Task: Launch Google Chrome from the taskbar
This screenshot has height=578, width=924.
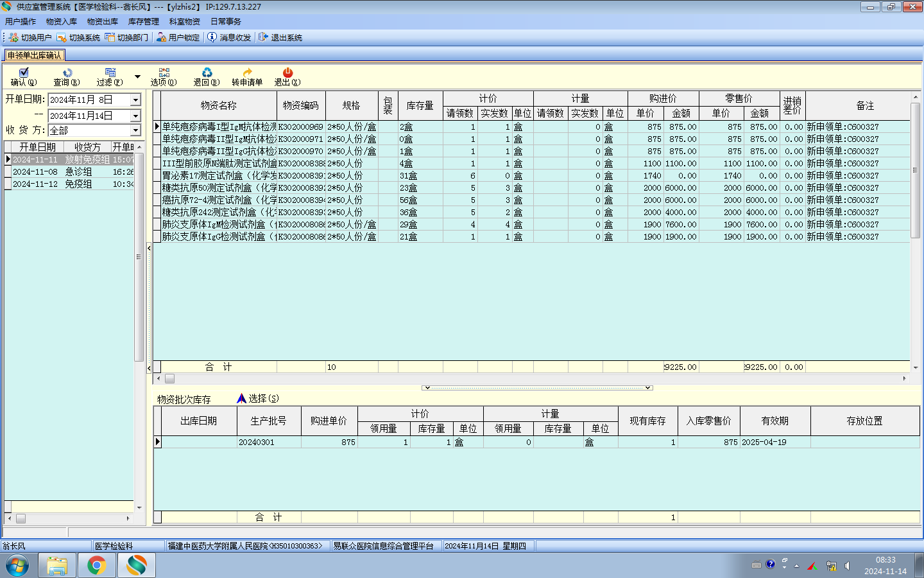Action: coord(97,566)
